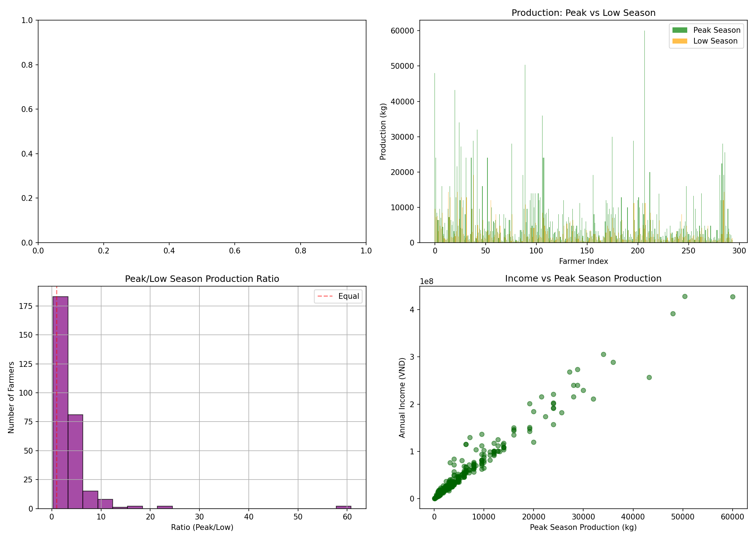
Task: Click the 'Annual Income (VND)' axis label
Action: [x=402, y=397]
